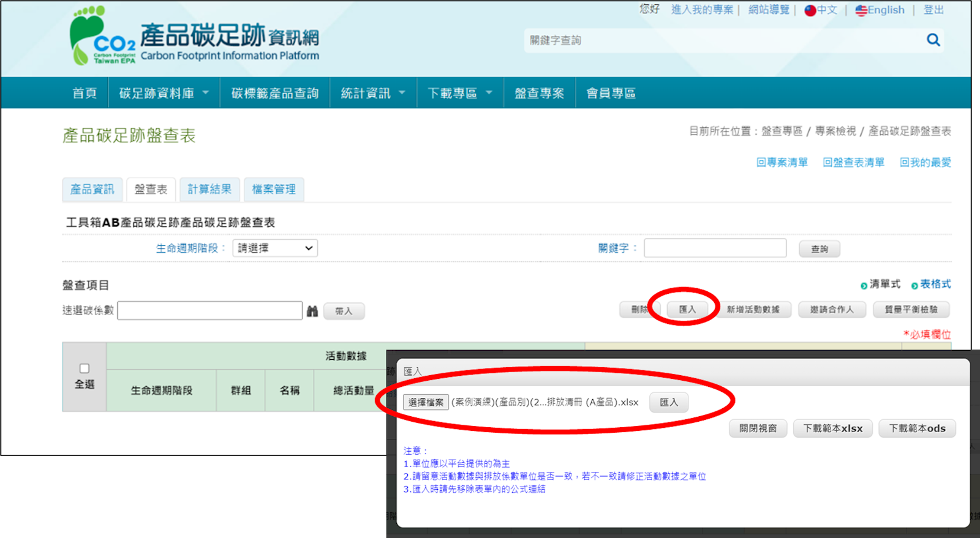Click the 回專案清單 link
The height and width of the screenshot is (538, 980).
(782, 162)
